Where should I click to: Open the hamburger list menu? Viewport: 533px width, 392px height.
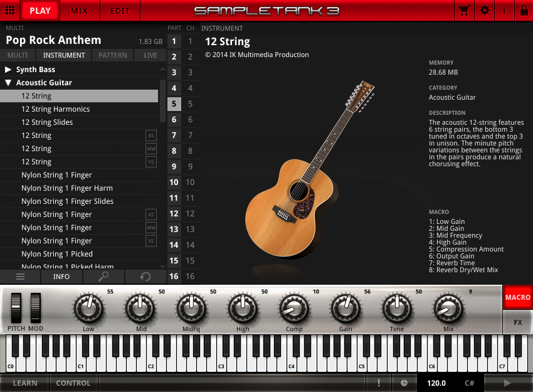point(21,277)
